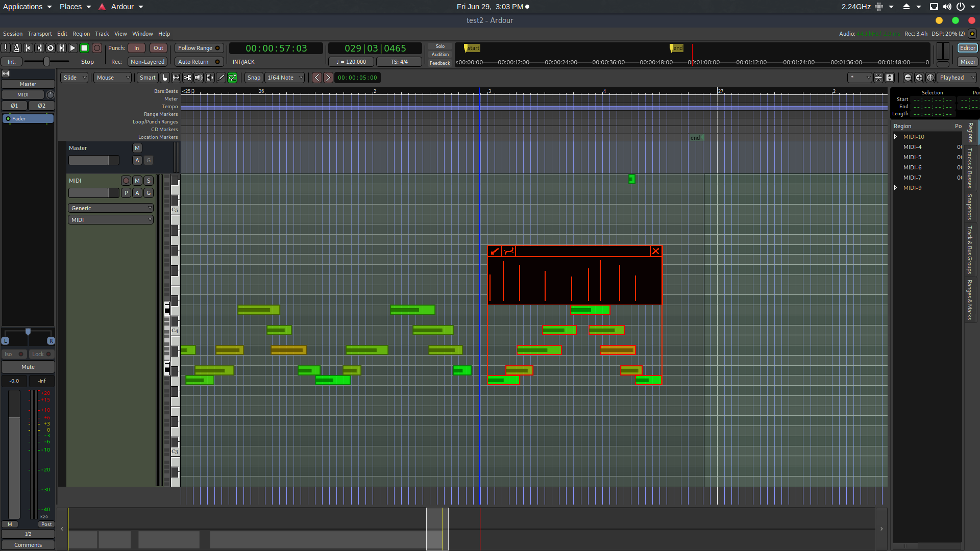The width and height of the screenshot is (980, 551).
Task: Select the Grab hand tool
Action: tap(165, 78)
